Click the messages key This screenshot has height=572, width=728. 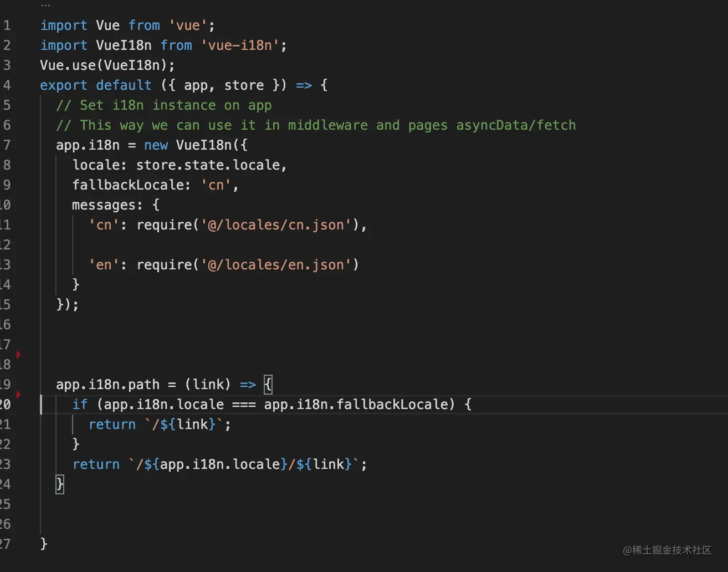(103, 205)
